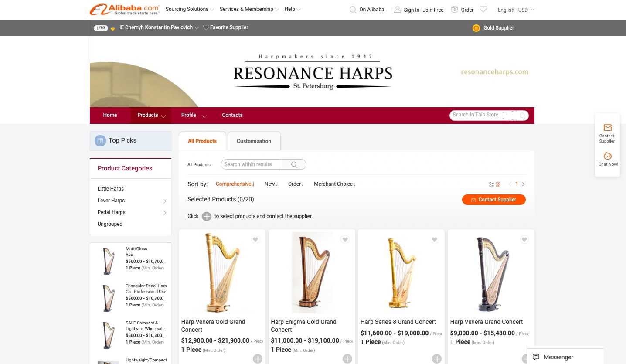Open the Help dropdown menu

(x=293, y=9)
